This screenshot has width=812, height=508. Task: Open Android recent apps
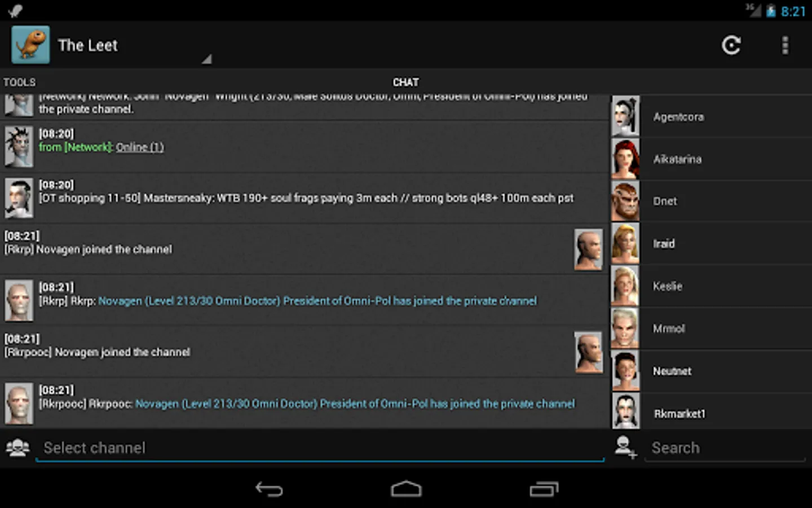pos(544,489)
